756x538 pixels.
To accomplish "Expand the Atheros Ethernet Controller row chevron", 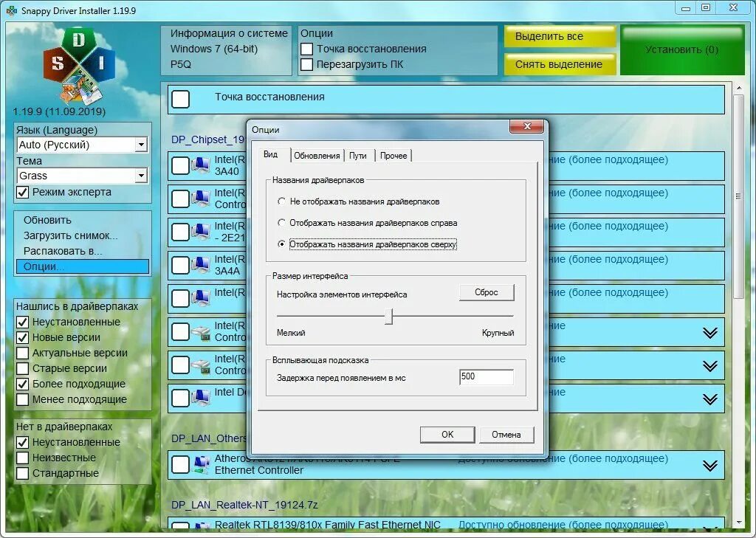I will 709,466.
